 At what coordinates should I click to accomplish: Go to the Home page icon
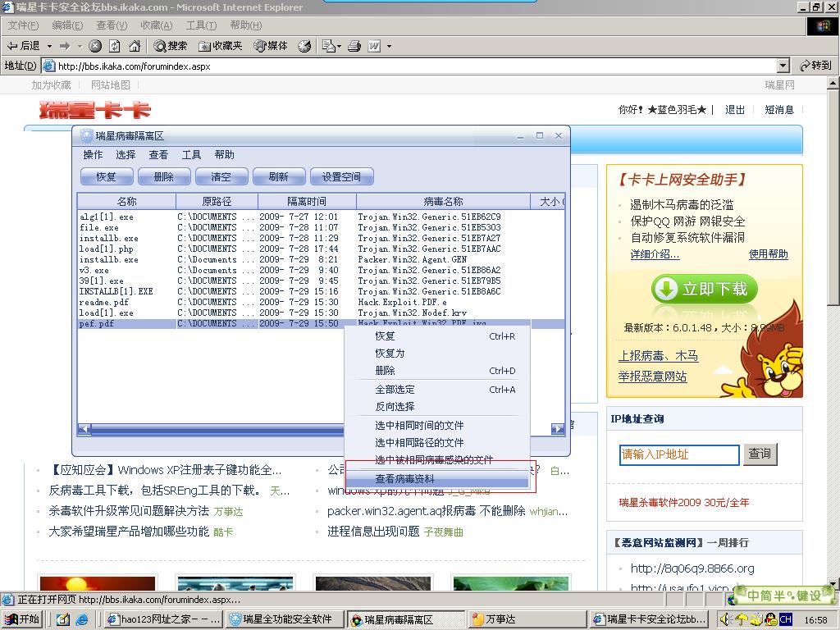135,46
